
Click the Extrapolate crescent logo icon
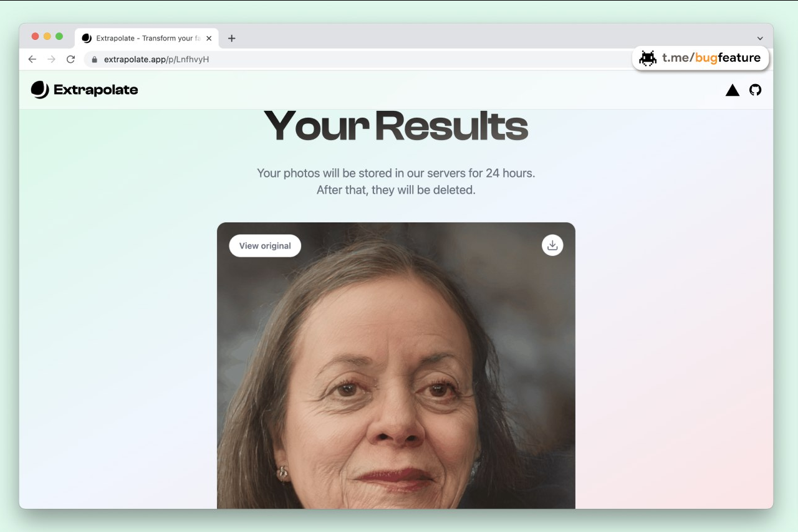(x=40, y=90)
